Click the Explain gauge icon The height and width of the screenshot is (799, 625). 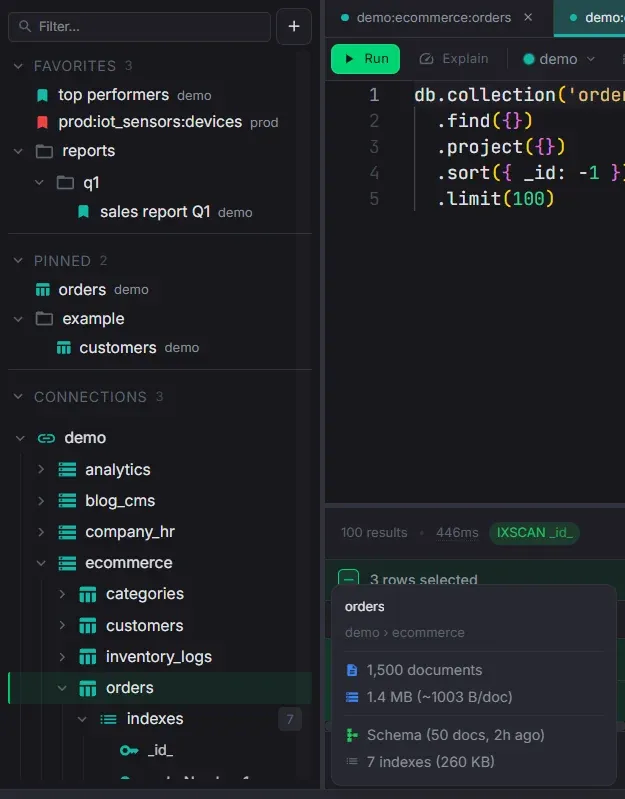pyautogui.click(x=426, y=59)
